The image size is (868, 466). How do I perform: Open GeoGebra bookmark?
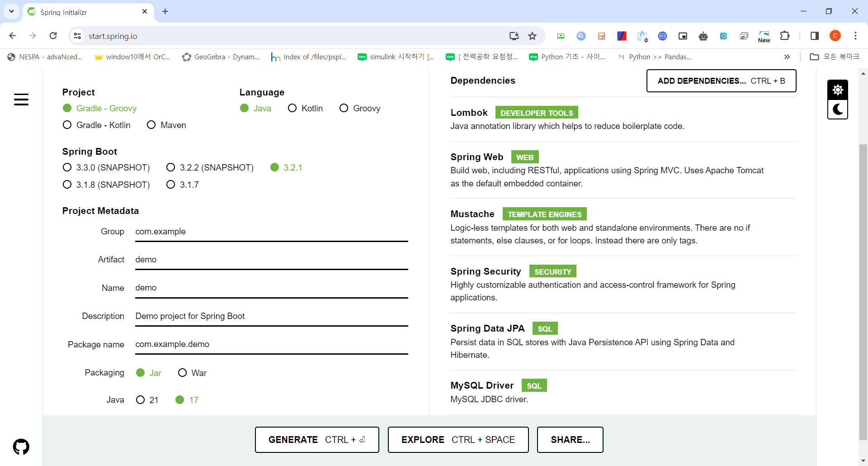221,57
